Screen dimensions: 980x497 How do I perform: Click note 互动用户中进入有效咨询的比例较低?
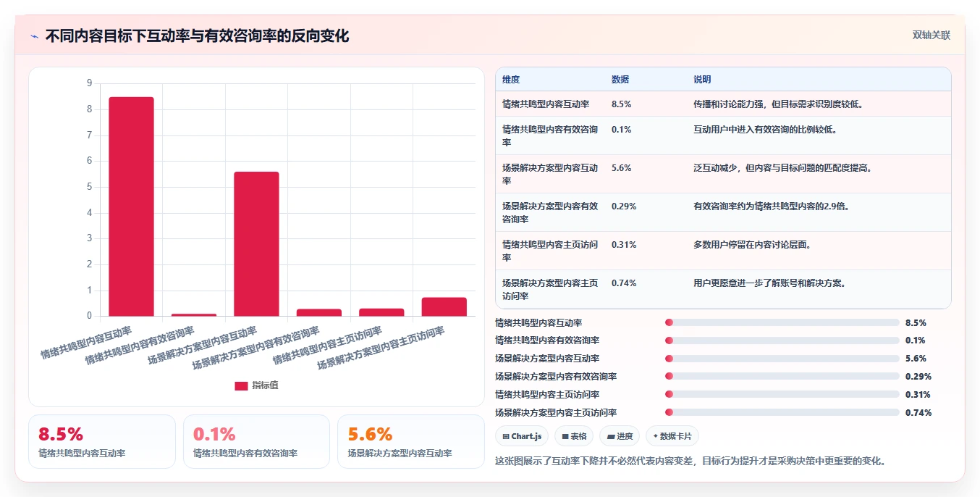[x=765, y=129]
